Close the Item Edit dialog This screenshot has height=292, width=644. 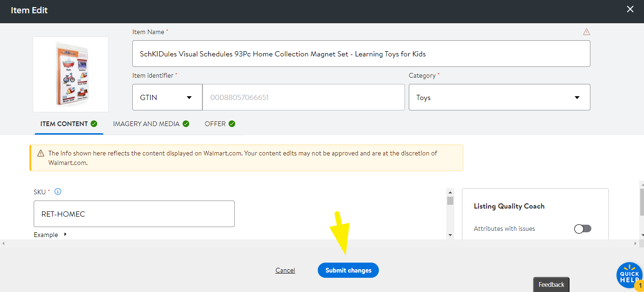coord(630,9)
